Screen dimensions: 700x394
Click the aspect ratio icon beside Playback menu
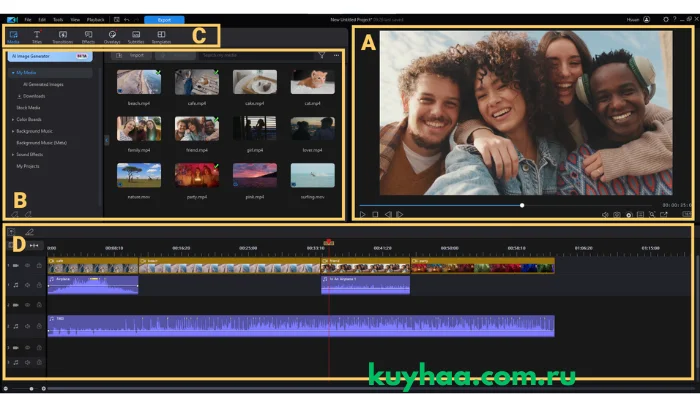[x=117, y=20]
